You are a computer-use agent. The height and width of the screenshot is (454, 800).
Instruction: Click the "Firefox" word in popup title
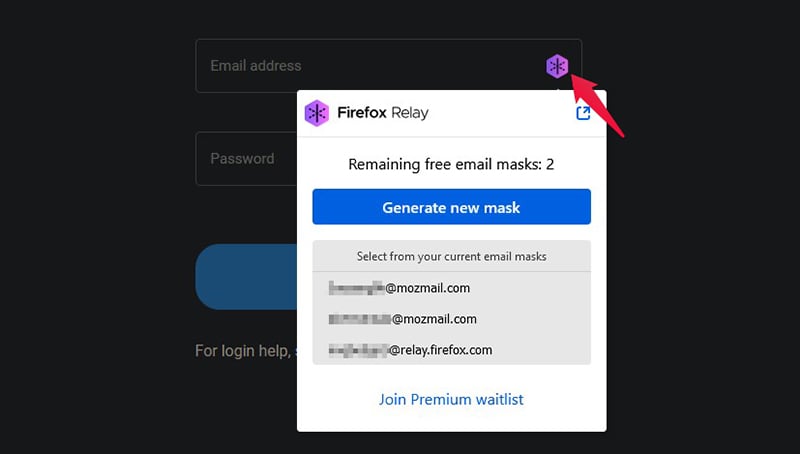pyautogui.click(x=362, y=113)
